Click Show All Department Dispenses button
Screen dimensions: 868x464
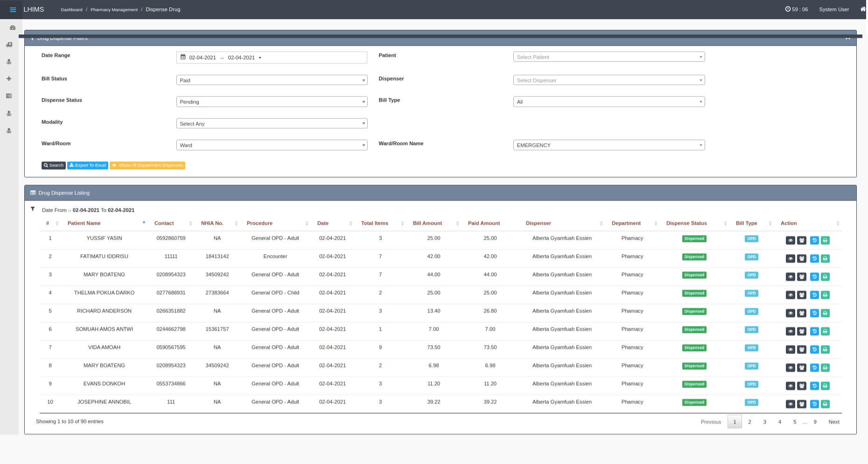click(147, 166)
